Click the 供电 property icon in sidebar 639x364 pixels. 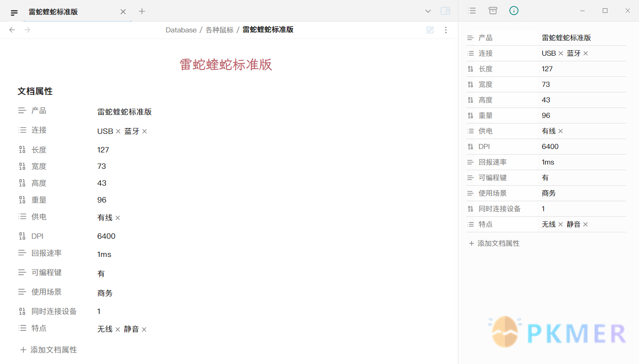(x=471, y=131)
